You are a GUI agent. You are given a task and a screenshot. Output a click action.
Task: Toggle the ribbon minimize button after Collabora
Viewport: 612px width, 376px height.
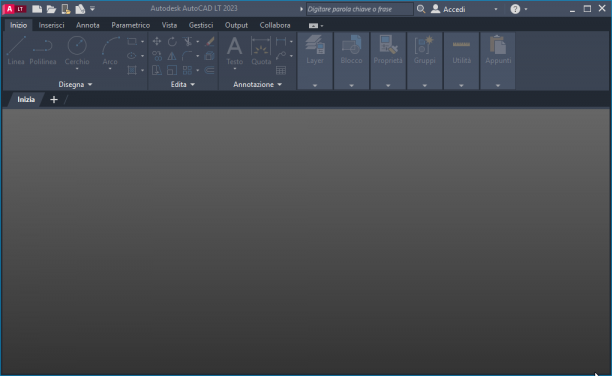313,25
